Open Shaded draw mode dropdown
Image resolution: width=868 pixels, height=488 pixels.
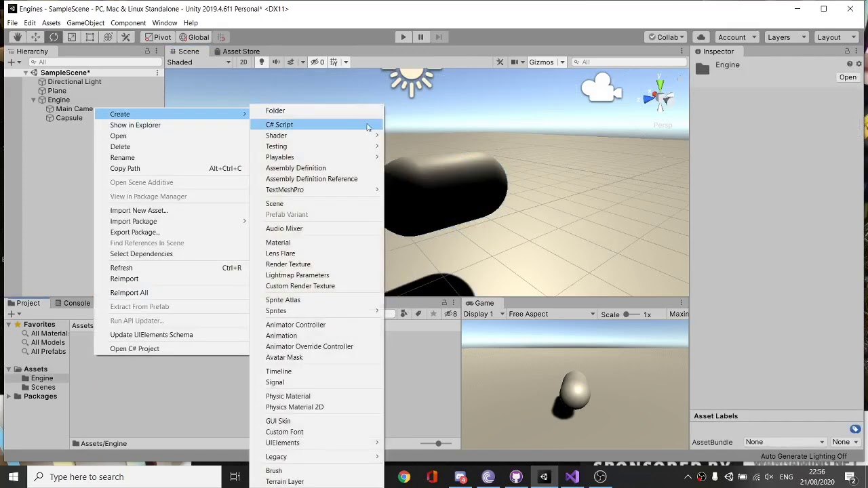click(199, 62)
